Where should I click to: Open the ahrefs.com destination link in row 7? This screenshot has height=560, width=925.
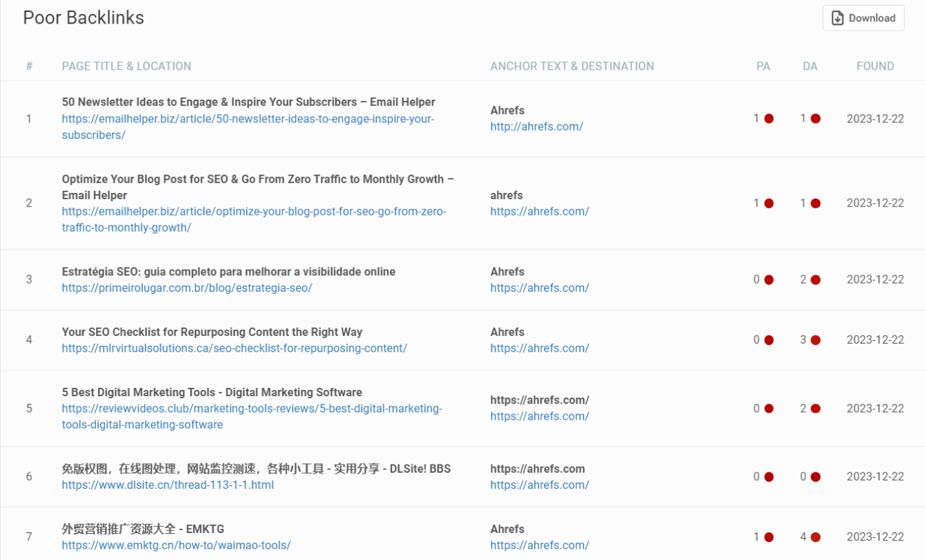[540, 545]
